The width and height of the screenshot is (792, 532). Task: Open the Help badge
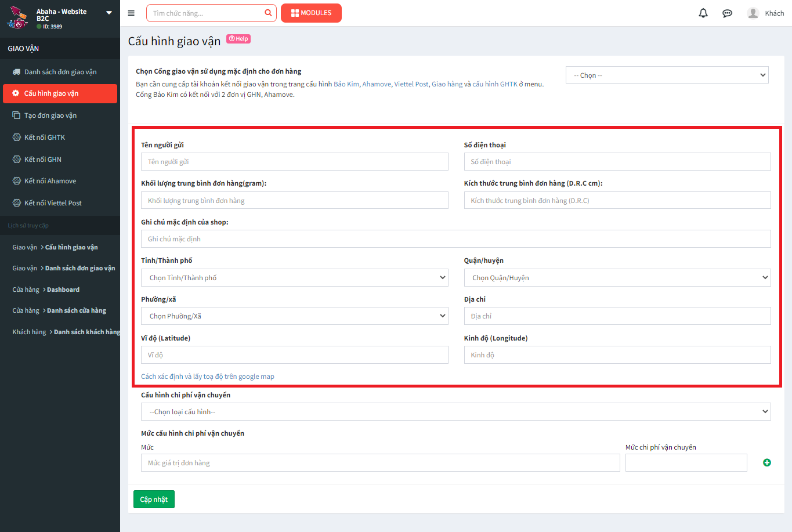(238, 39)
